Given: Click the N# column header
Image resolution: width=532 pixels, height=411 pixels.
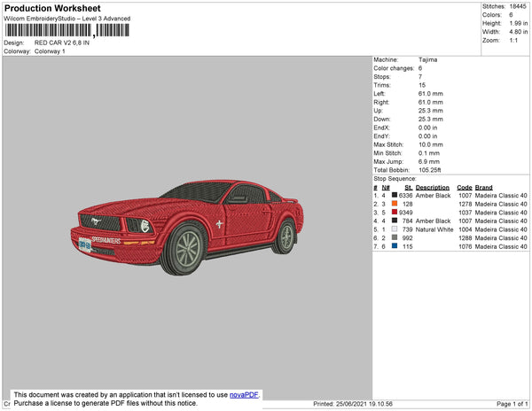Looking at the screenshot, I should tap(384, 188).
